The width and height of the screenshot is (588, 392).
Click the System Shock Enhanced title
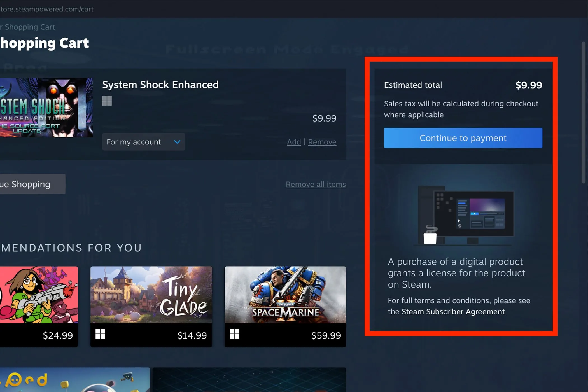coord(160,85)
